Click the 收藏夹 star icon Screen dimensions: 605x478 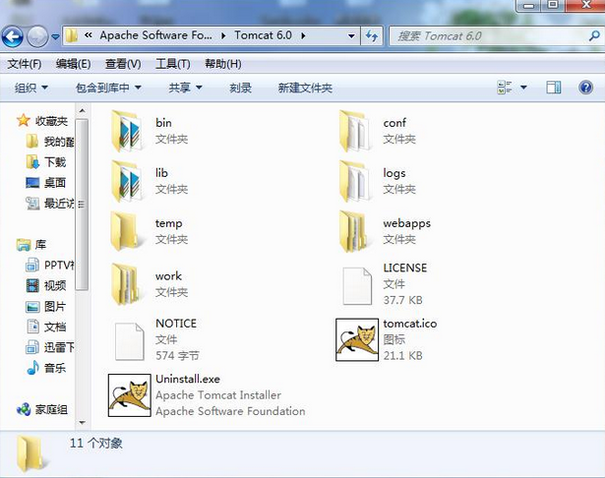[x=23, y=120]
